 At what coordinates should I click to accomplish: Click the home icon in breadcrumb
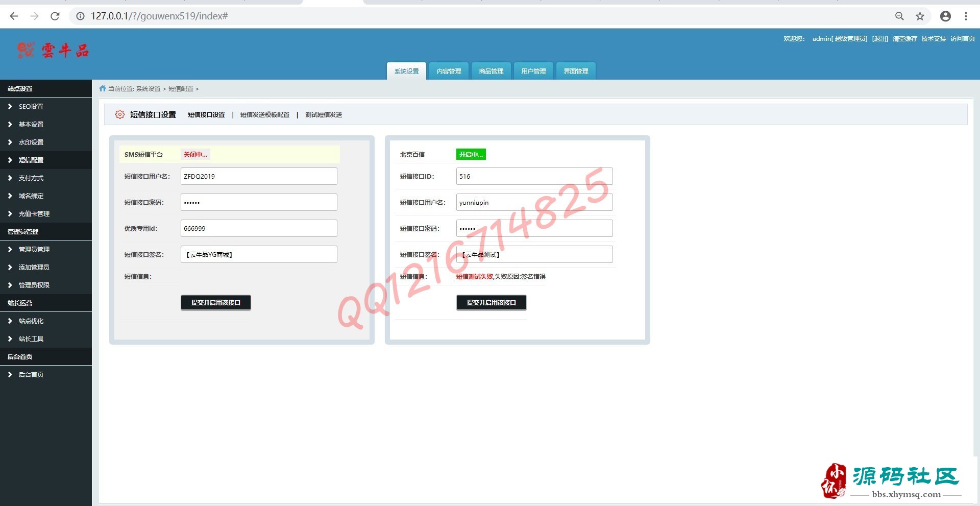(x=103, y=88)
